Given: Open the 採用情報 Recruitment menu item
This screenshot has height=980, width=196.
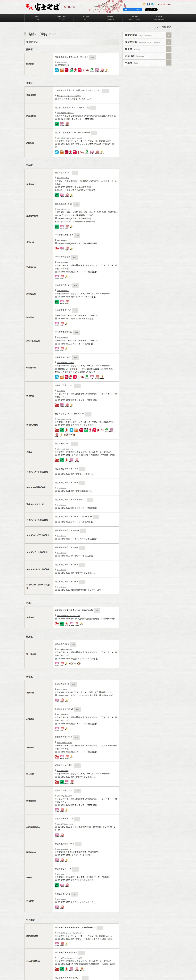Looking at the screenshot, I should (x=159, y=18).
